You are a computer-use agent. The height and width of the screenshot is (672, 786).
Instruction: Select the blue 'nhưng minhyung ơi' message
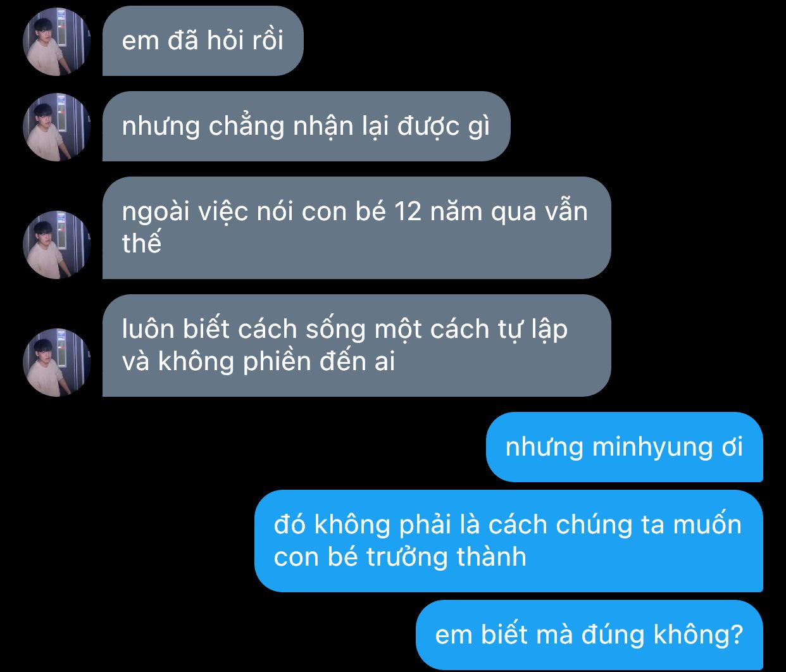coord(625,447)
